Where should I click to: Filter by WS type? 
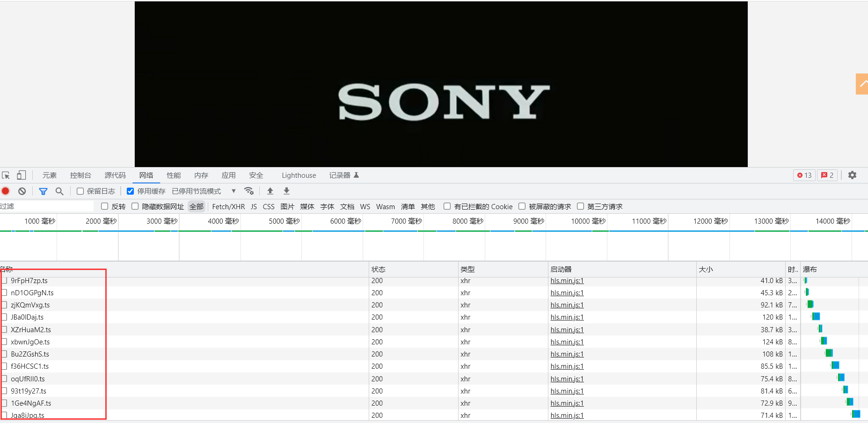pos(365,206)
